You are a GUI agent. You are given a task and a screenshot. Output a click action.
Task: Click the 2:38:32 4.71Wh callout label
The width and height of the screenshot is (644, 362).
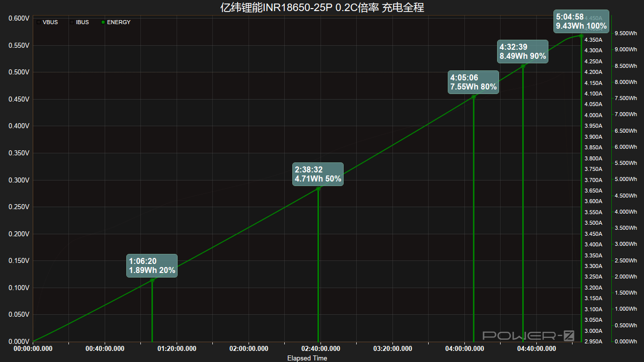pos(318,174)
